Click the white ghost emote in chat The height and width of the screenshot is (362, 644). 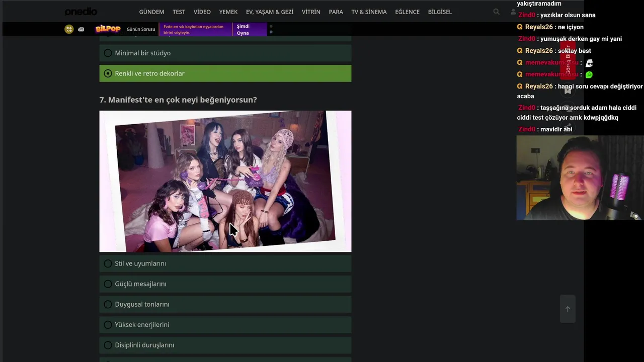tap(589, 63)
